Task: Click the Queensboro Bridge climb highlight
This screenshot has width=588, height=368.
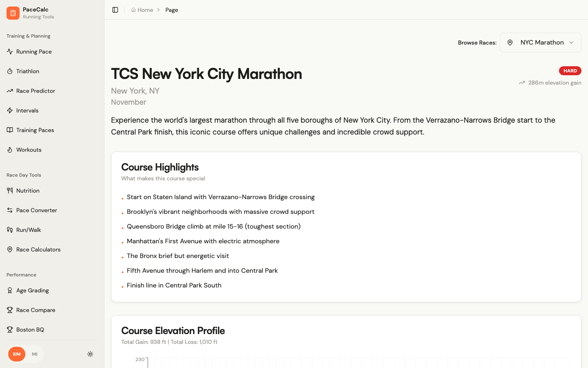Action: click(214, 227)
